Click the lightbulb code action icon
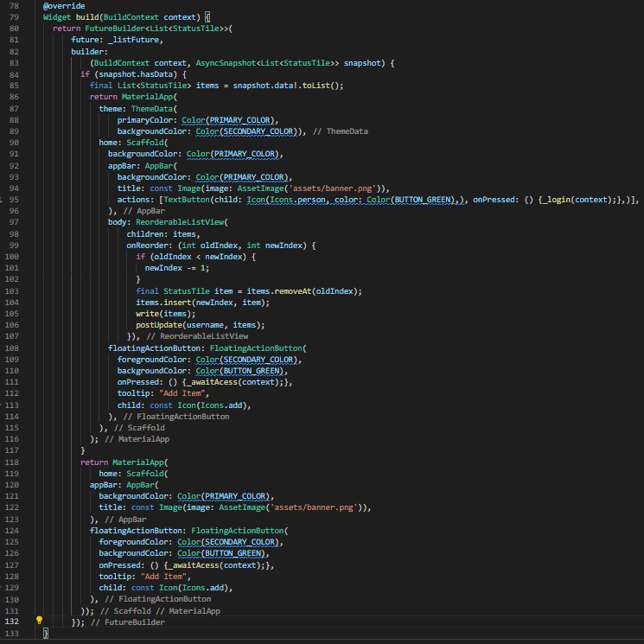This screenshot has height=644, width=644. (x=39, y=620)
